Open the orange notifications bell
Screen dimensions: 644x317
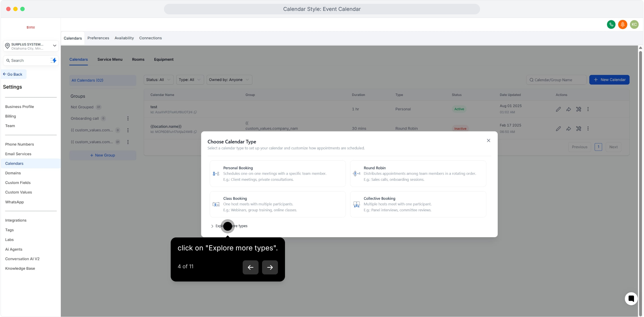623,24
